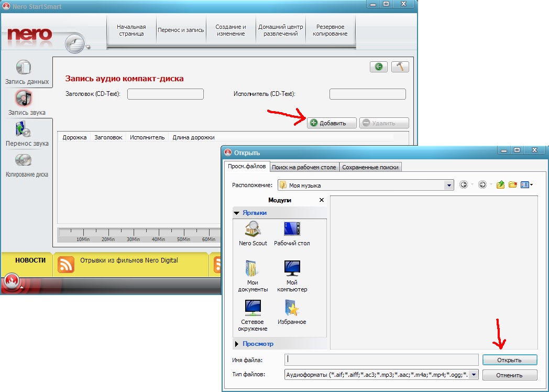Open the Мой компьютер shortcut
Image resolution: width=549 pixels, height=392 pixels.
point(292,276)
